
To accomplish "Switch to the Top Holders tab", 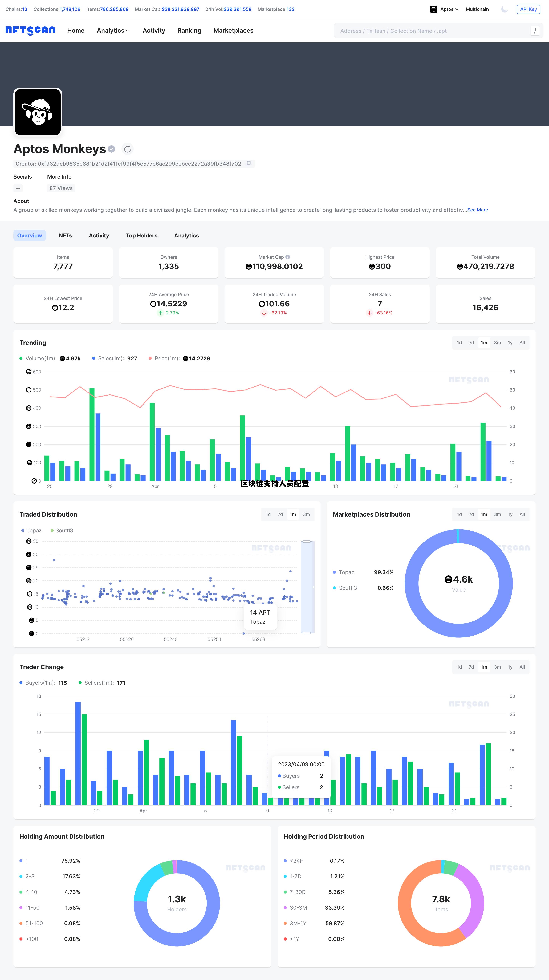I will point(141,235).
